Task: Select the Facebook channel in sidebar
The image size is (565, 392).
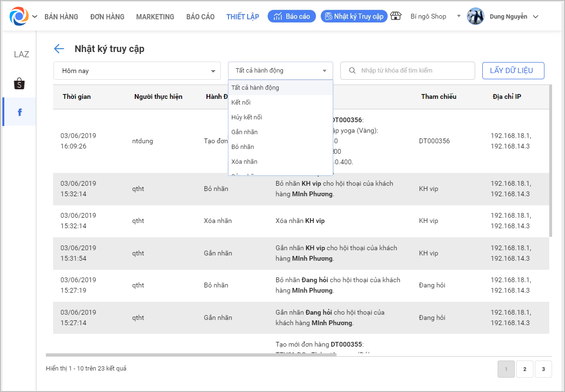Action: (20, 112)
